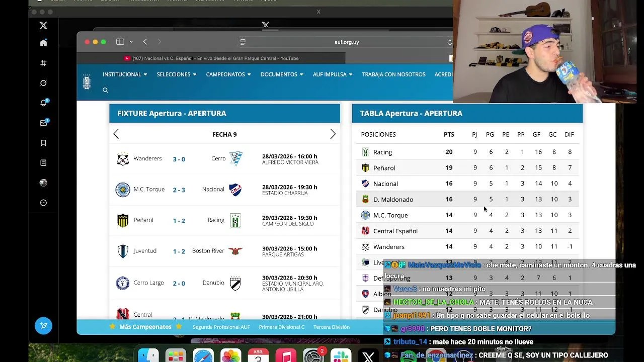Image resolution: width=644 pixels, height=362 pixels.
Task: Switch to Nacional vs C. Español YouTube tab
Action: (x=211, y=58)
